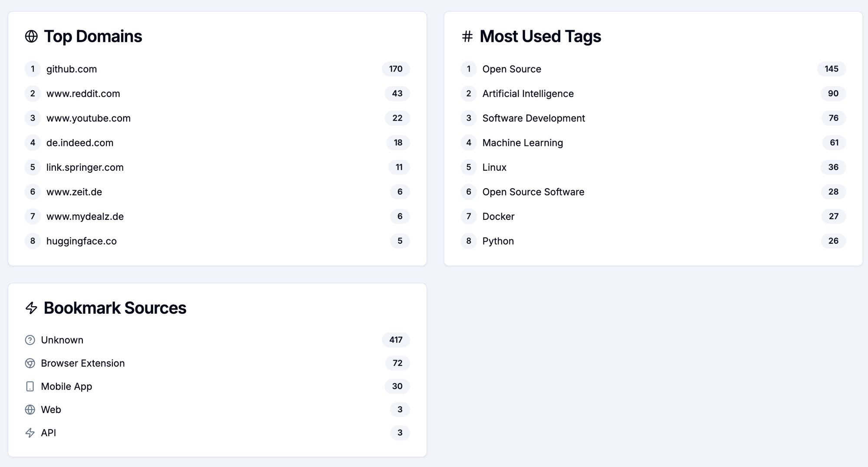Click the lightning icon beside Bookmark Sources
Image resolution: width=868 pixels, height=467 pixels.
pyautogui.click(x=31, y=308)
